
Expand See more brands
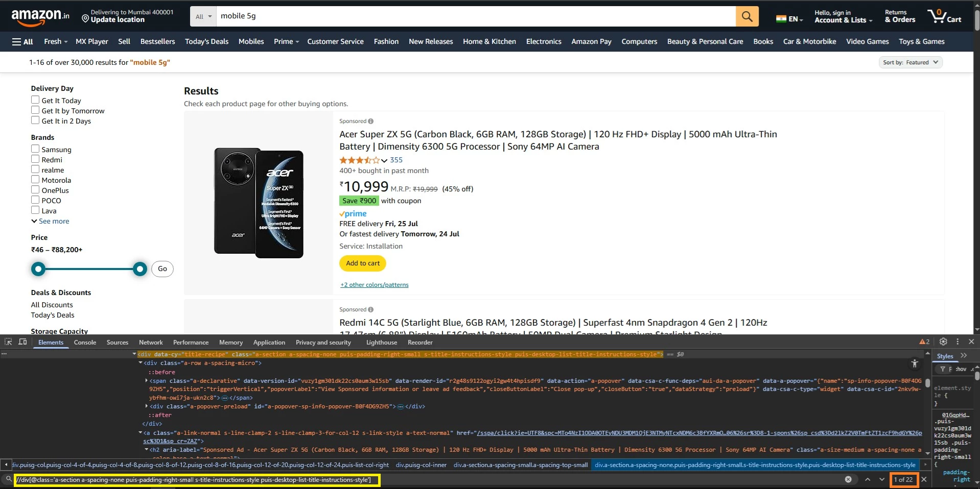click(x=50, y=221)
